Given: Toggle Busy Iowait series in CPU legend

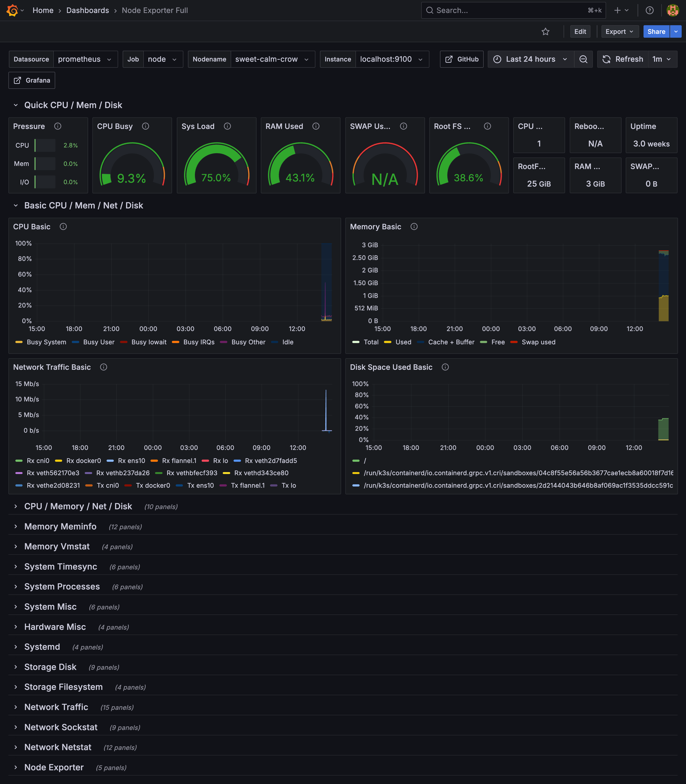Looking at the screenshot, I should coord(149,342).
